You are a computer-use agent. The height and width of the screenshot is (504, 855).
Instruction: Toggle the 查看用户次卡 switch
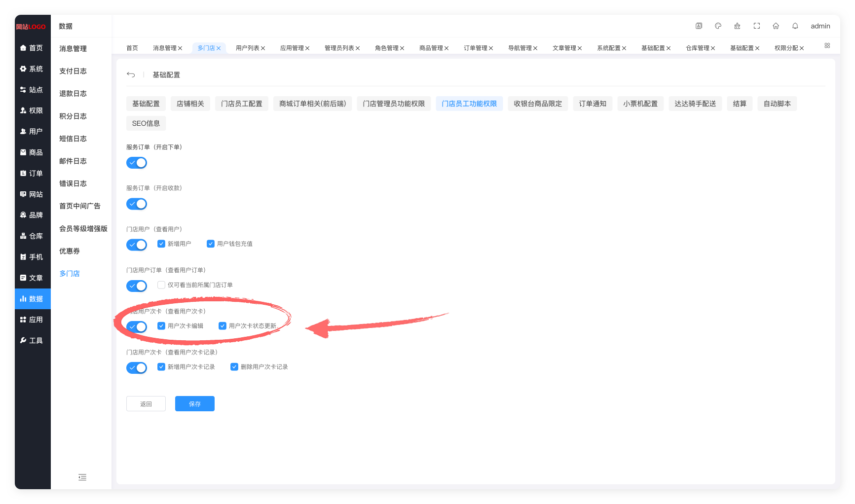(x=137, y=327)
